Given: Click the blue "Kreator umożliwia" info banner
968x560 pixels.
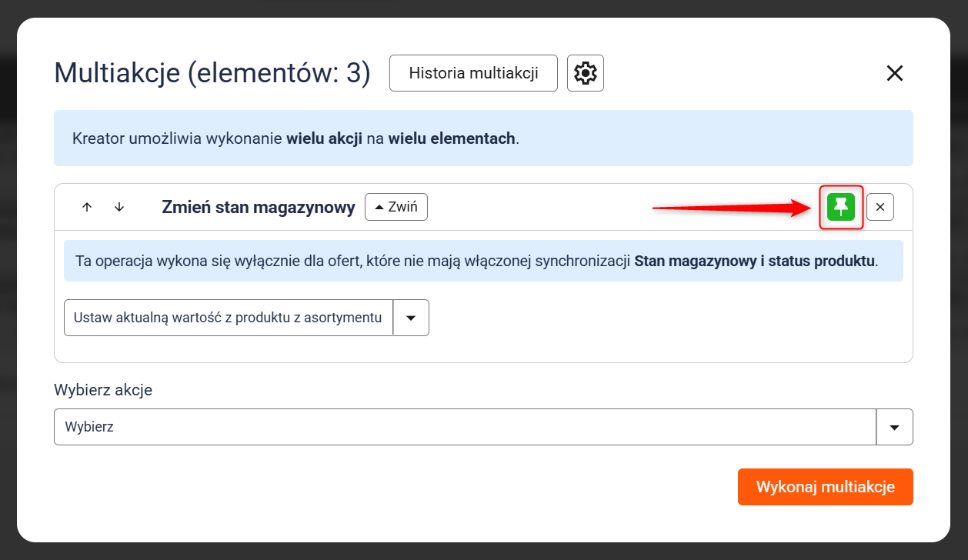Looking at the screenshot, I should point(483,138).
